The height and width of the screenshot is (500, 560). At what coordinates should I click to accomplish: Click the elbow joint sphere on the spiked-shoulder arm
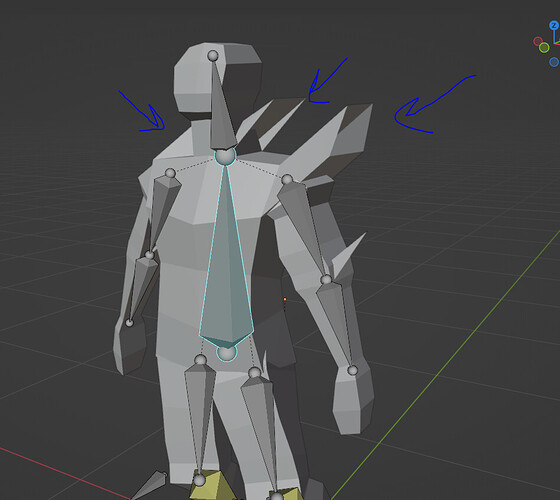coord(326,279)
